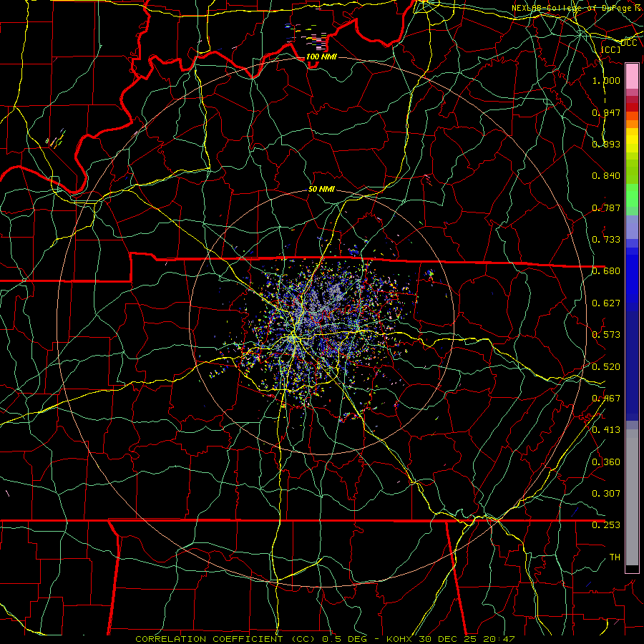This screenshot has width=644, height=644.
Task: Select the 0.840 scale value
Action: click(606, 175)
